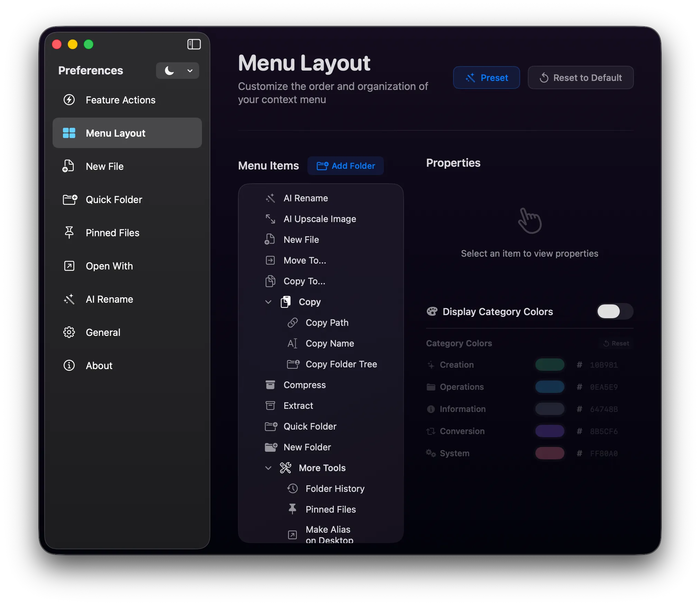Click the AI Rename sidebar wand icon
700x606 pixels.
point(69,299)
